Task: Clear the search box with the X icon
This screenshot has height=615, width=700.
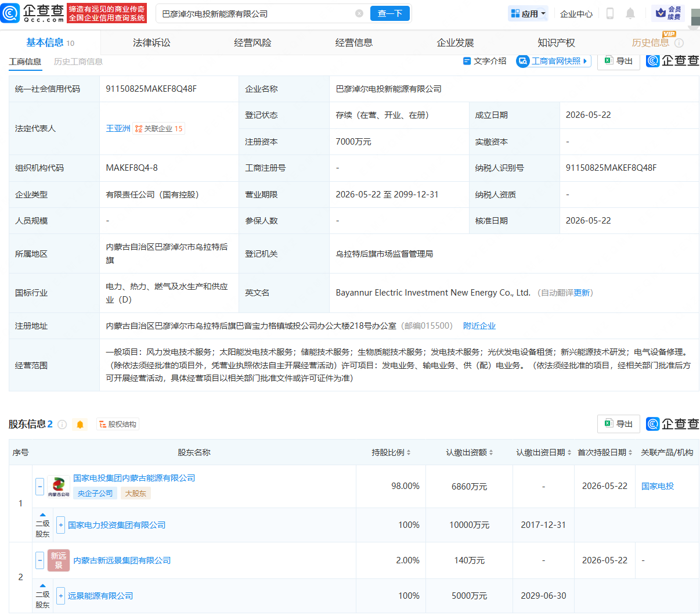Action: point(359,13)
